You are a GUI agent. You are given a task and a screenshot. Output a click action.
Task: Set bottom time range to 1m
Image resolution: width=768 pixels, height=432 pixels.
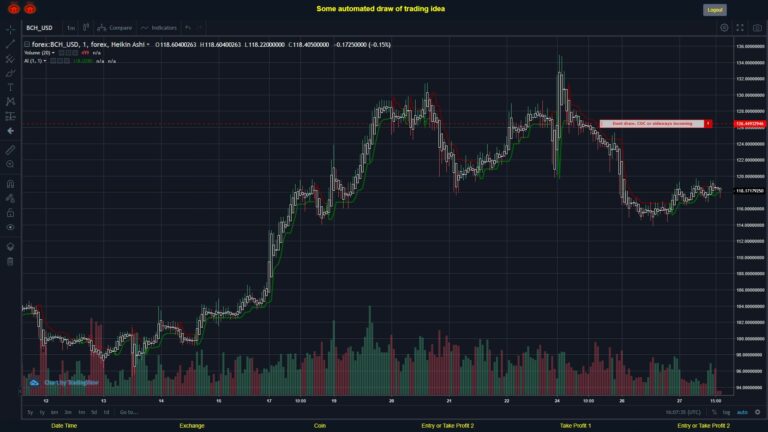tap(82, 412)
